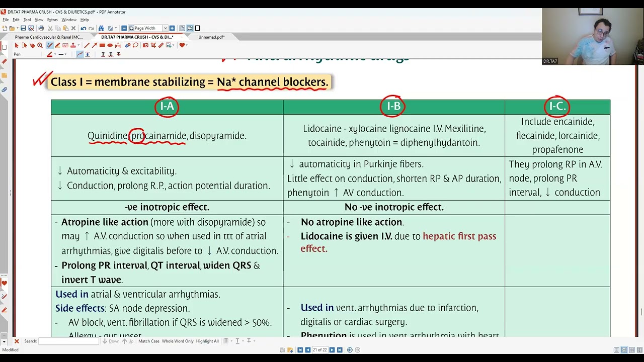Image resolution: width=644 pixels, height=362 pixels.
Task: Jump to the last page
Action: (340, 350)
